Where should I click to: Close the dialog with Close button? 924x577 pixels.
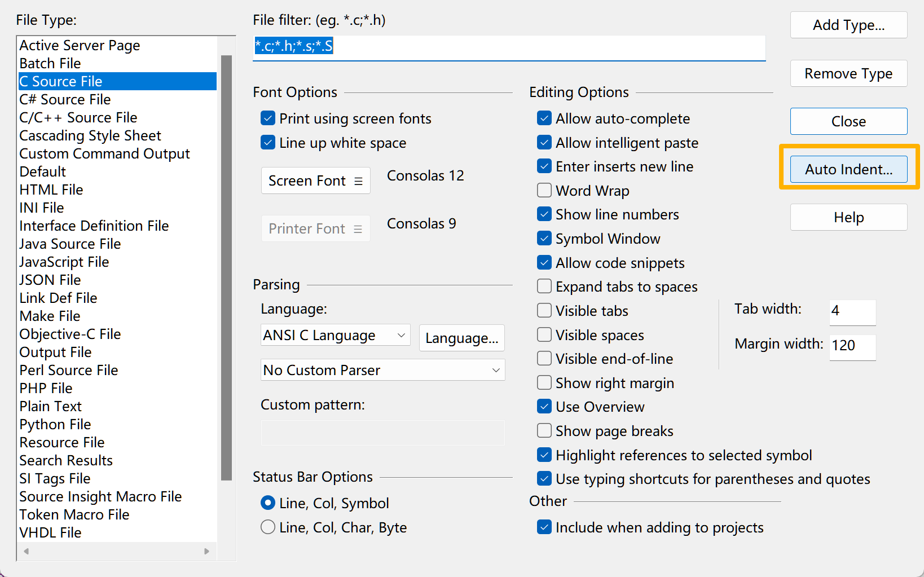[849, 121]
